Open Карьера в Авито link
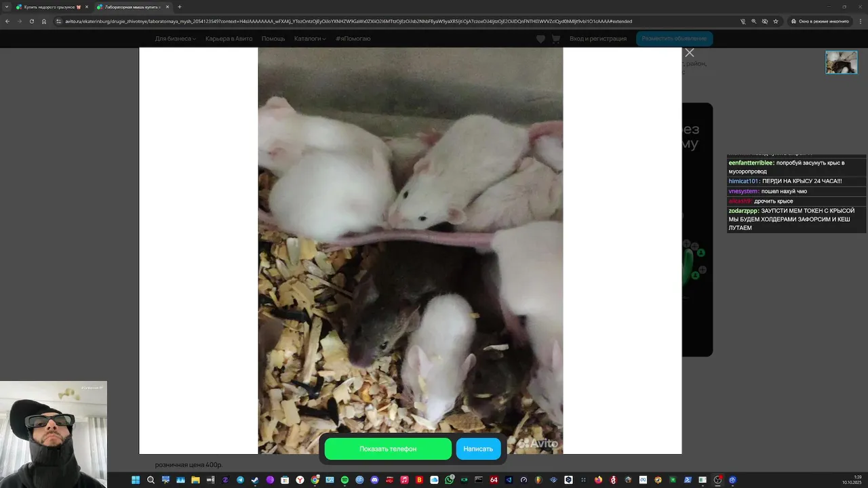This screenshot has height=488, width=868. (229, 39)
